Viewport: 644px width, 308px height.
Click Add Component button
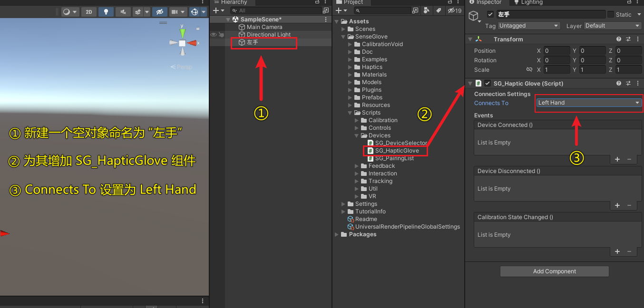click(555, 271)
